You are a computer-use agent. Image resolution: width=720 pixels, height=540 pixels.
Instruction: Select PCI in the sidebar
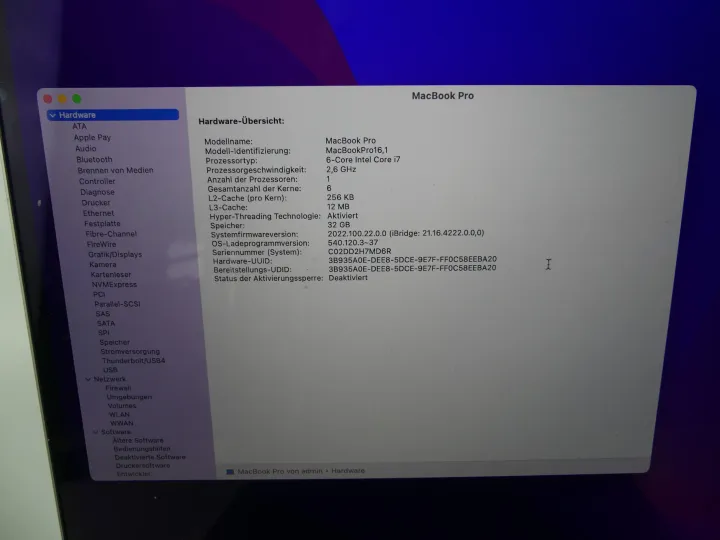99,294
